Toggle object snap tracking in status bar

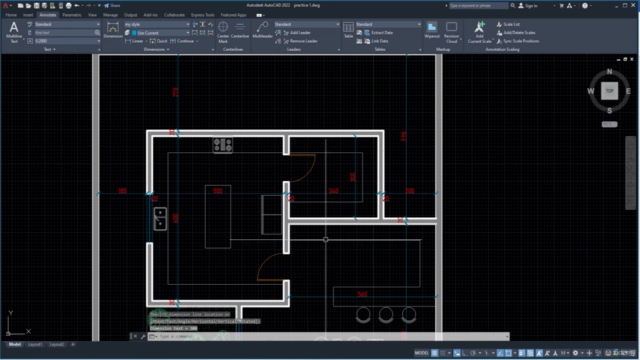tap(500, 353)
